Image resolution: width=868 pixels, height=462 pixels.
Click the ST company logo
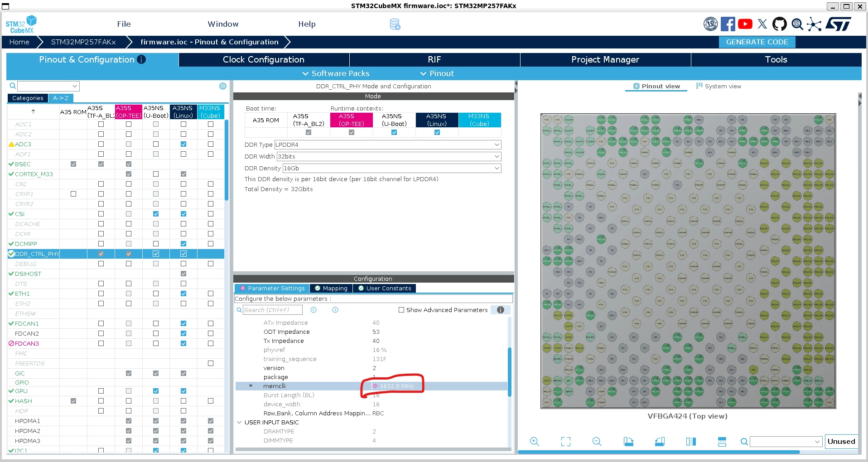click(x=838, y=24)
